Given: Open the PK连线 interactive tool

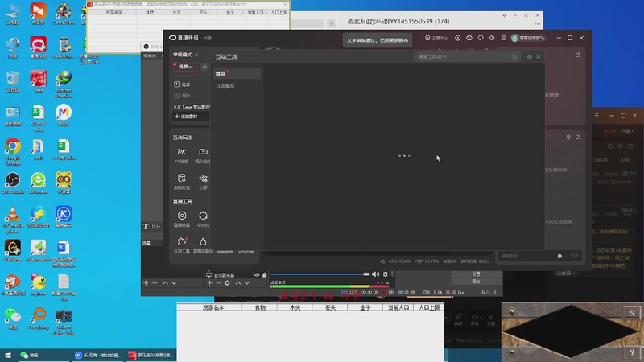Looking at the screenshot, I should click(182, 155).
